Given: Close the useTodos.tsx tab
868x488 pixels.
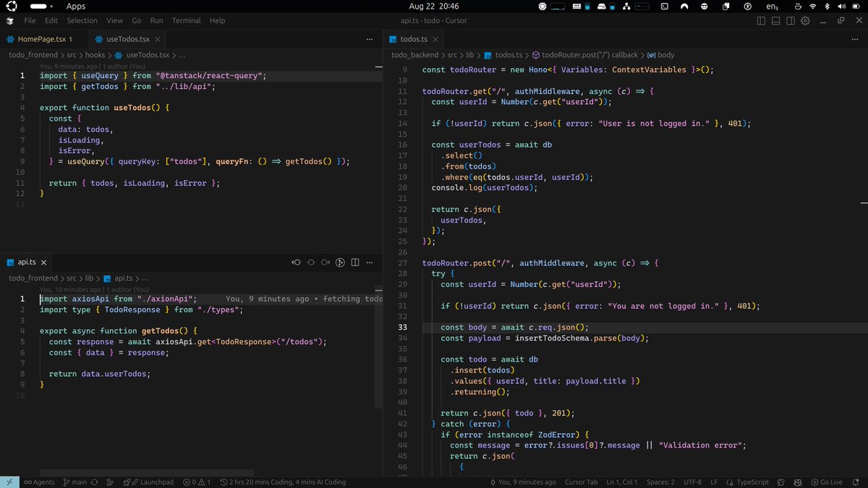Looking at the screenshot, I should click(157, 39).
